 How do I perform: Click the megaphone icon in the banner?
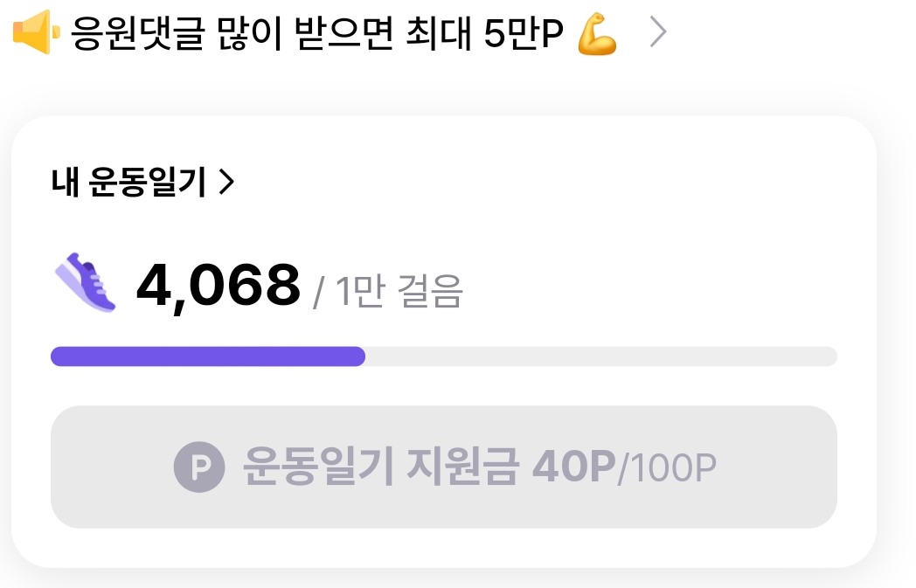pos(35,33)
